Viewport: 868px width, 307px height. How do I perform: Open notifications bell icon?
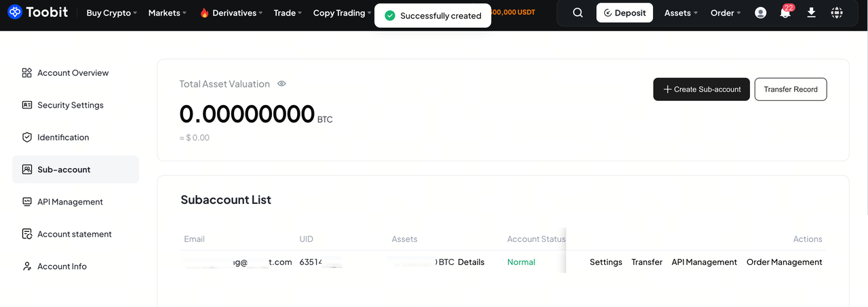[785, 13]
